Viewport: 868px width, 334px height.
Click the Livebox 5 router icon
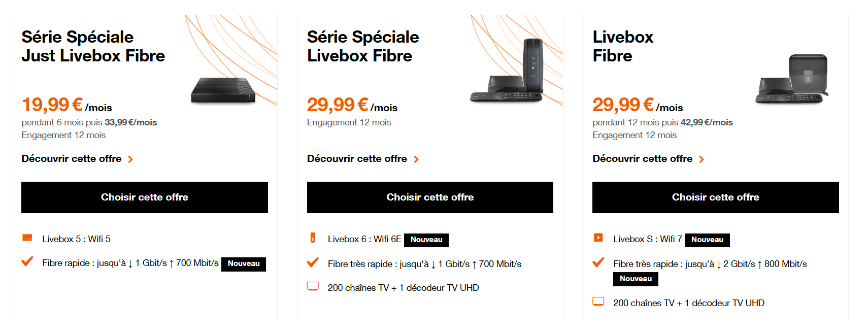click(x=27, y=238)
